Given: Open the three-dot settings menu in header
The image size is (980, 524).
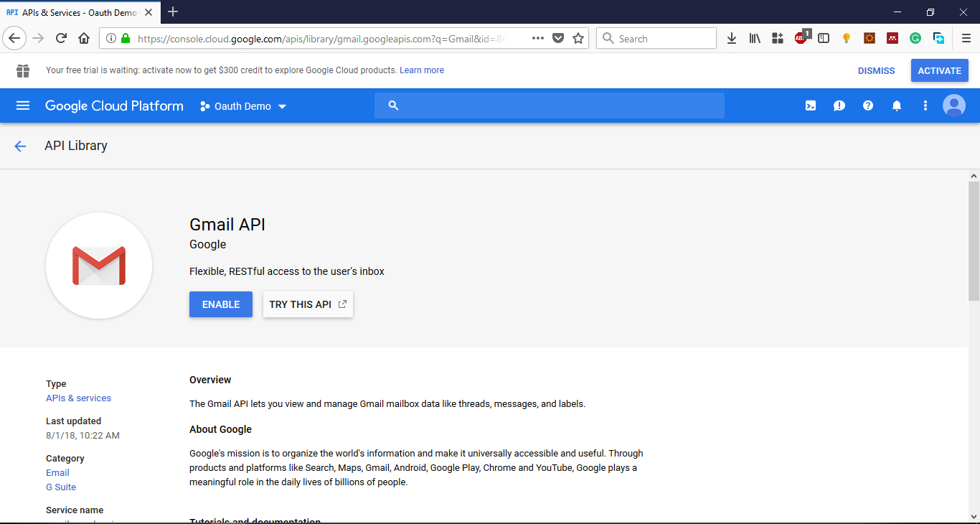Looking at the screenshot, I should coord(925,106).
